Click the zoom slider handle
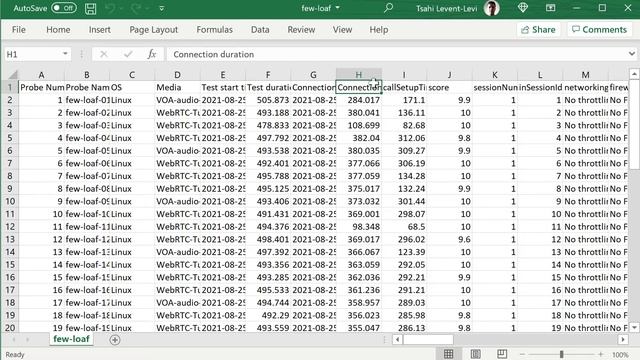Screen dimensions: 640x360 click(x=562, y=354)
